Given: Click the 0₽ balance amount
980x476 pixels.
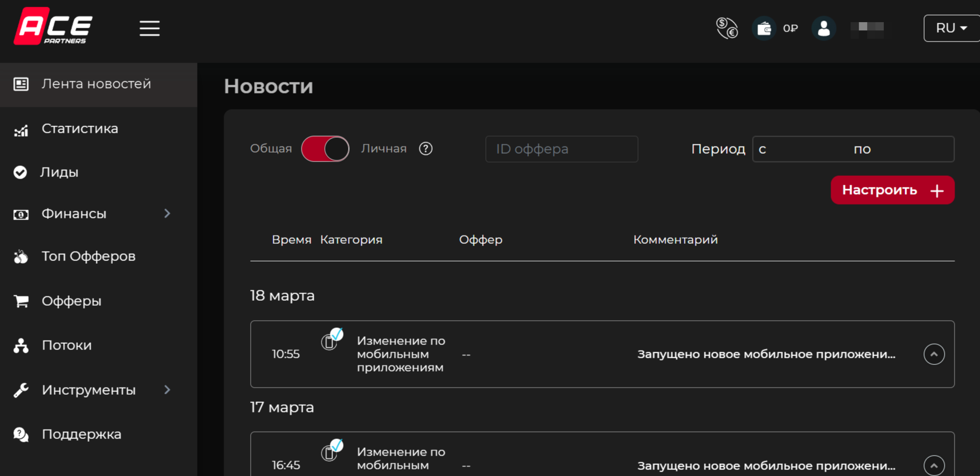Looking at the screenshot, I should coord(790,28).
